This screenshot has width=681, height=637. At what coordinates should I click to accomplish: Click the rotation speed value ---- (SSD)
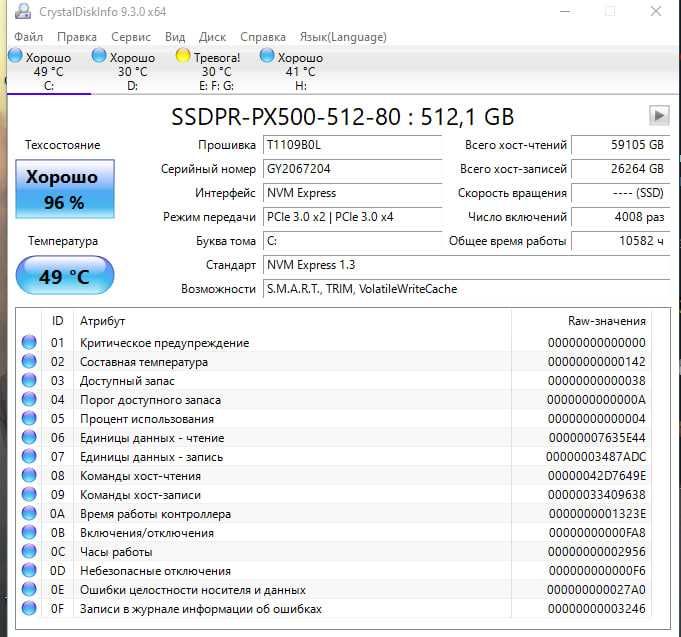[x=621, y=193]
